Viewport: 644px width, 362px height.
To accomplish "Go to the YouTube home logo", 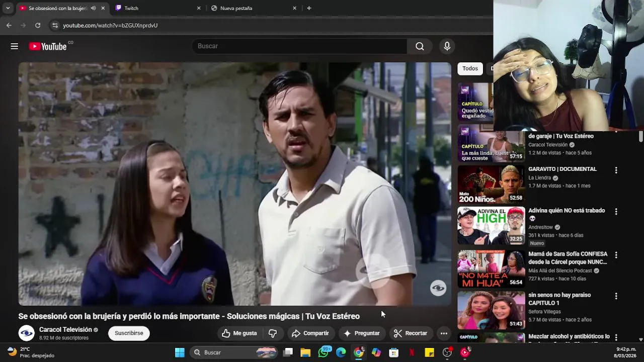I will pyautogui.click(x=48, y=46).
